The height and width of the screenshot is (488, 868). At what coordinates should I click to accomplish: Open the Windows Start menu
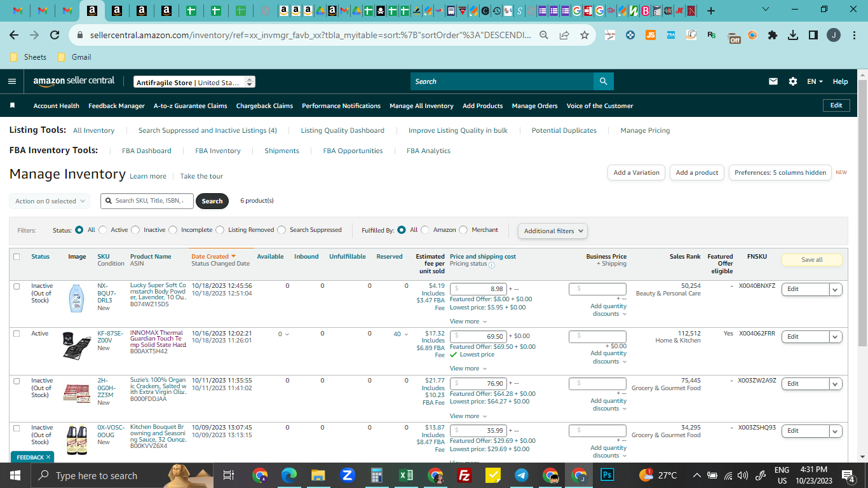(x=15, y=475)
